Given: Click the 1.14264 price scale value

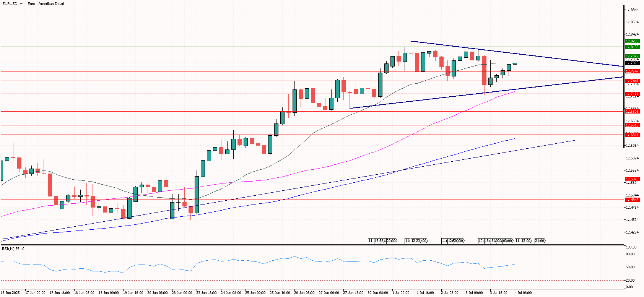Looking at the screenshot, I should pos(632,232).
